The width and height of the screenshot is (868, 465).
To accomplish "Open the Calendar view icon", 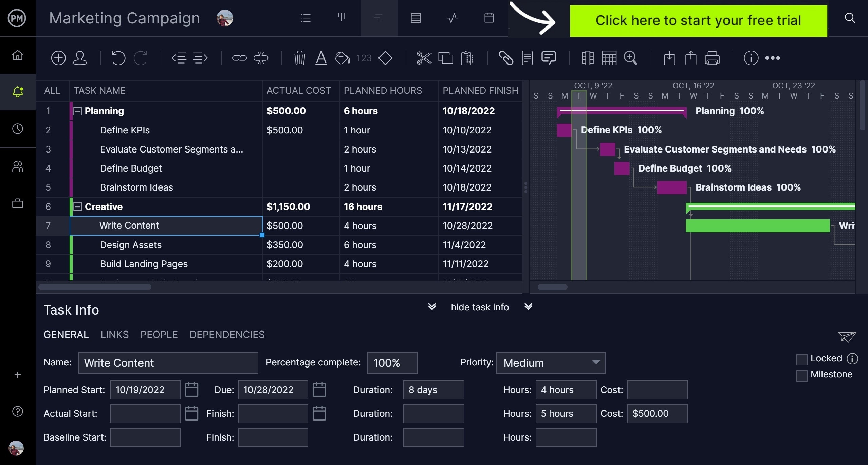I will [488, 18].
